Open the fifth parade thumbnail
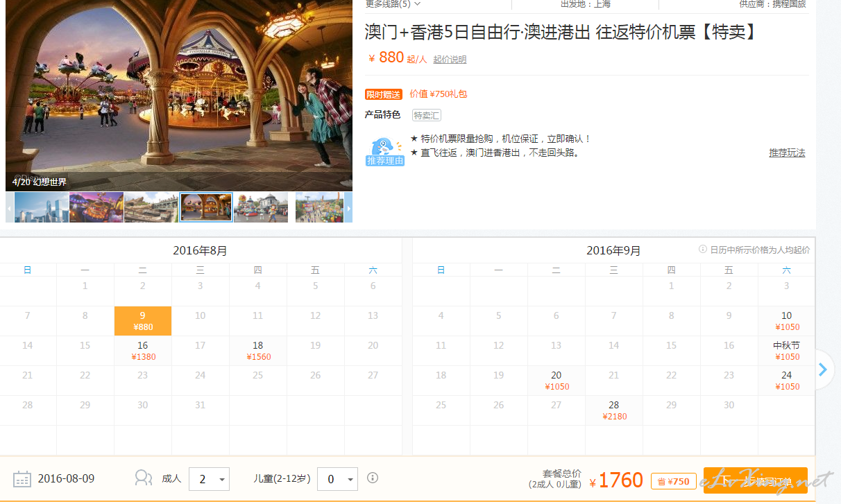The height and width of the screenshot is (504, 841). (x=261, y=207)
